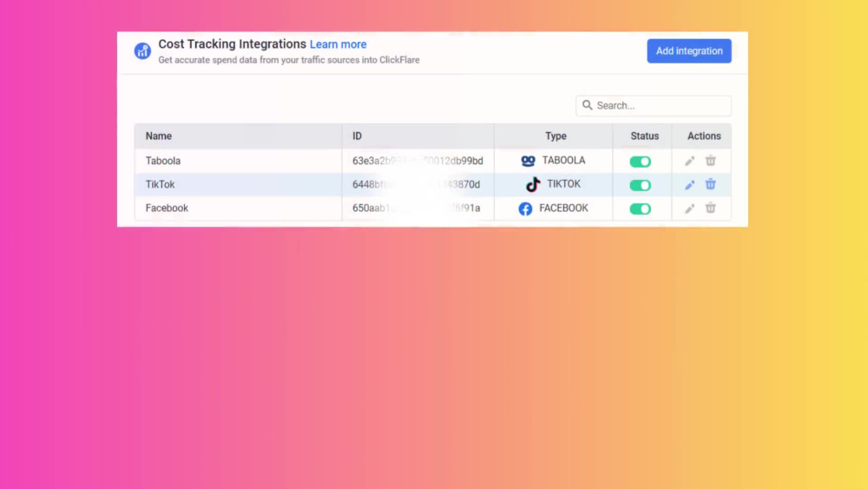Viewport: 868px width, 489px height.
Task: Edit the TikTok integration
Action: [689, 185]
